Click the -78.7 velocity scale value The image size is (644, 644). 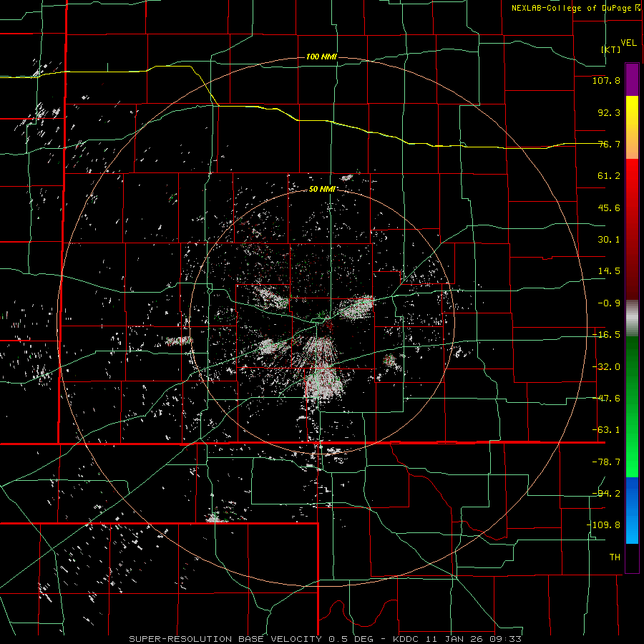click(x=606, y=462)
